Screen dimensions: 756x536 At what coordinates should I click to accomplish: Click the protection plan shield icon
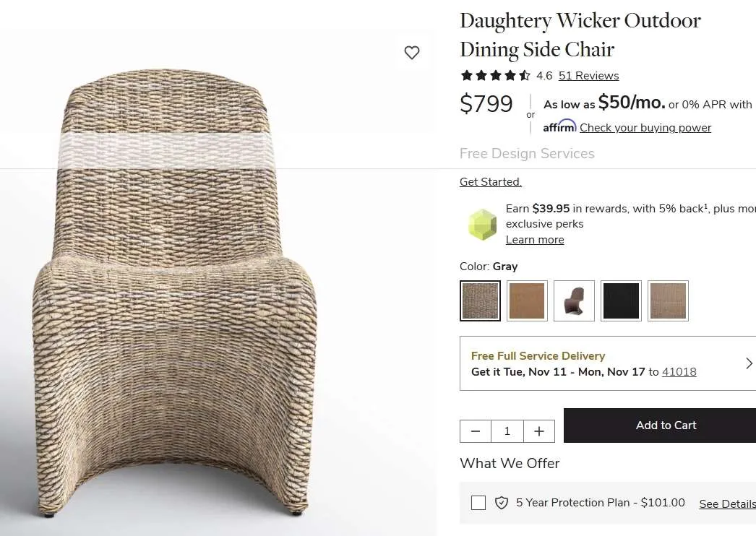coord(502,503)
